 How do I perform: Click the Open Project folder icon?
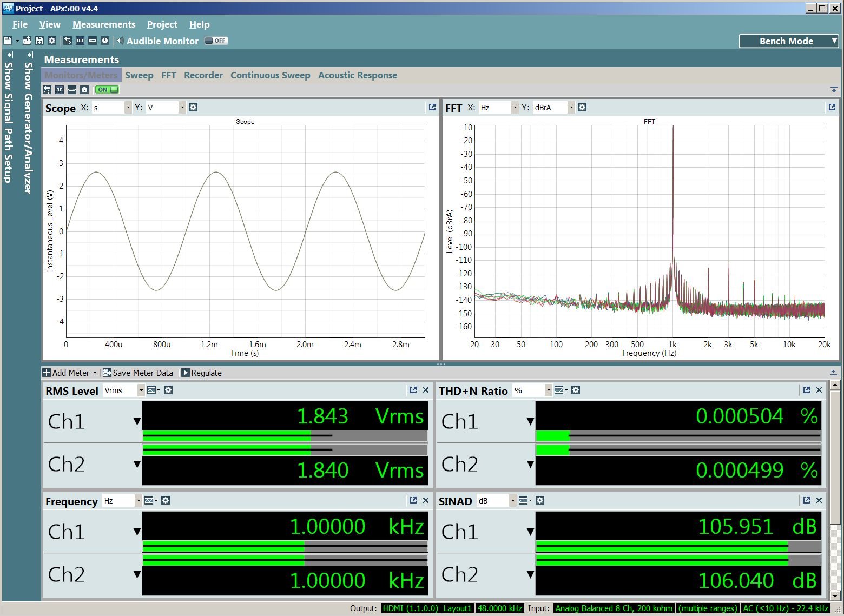coord(27,41)
